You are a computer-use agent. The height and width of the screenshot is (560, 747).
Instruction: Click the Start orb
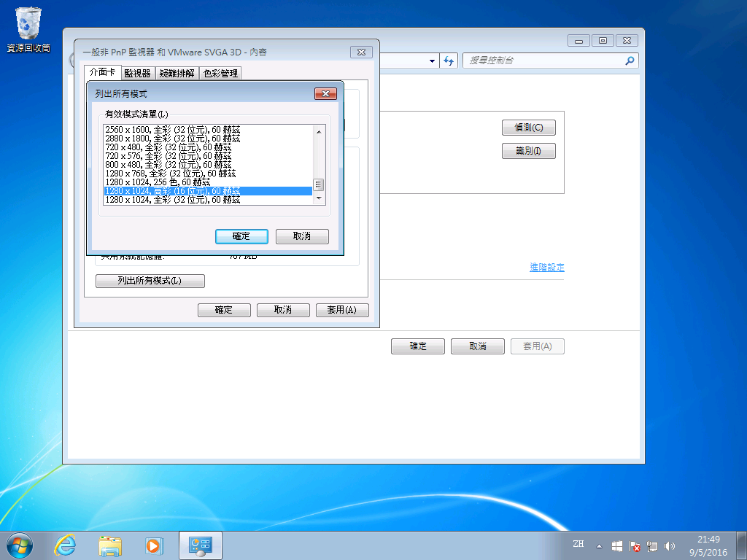pos(18,545)
